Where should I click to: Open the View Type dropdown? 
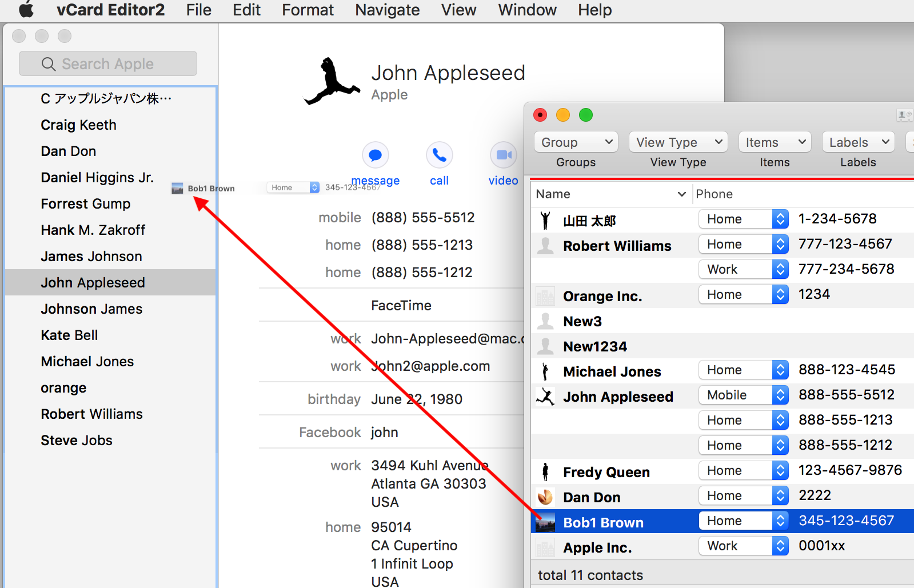coord(678,142)
